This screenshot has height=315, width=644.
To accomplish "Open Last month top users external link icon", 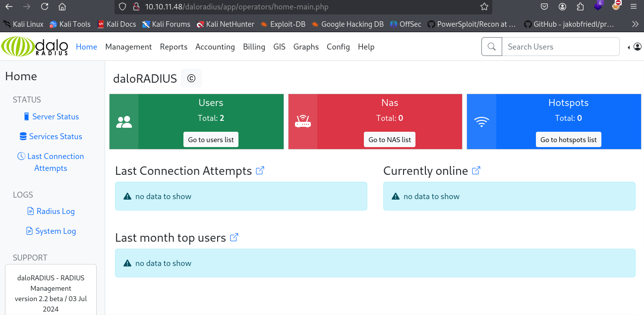I will [x=234, y=237].
